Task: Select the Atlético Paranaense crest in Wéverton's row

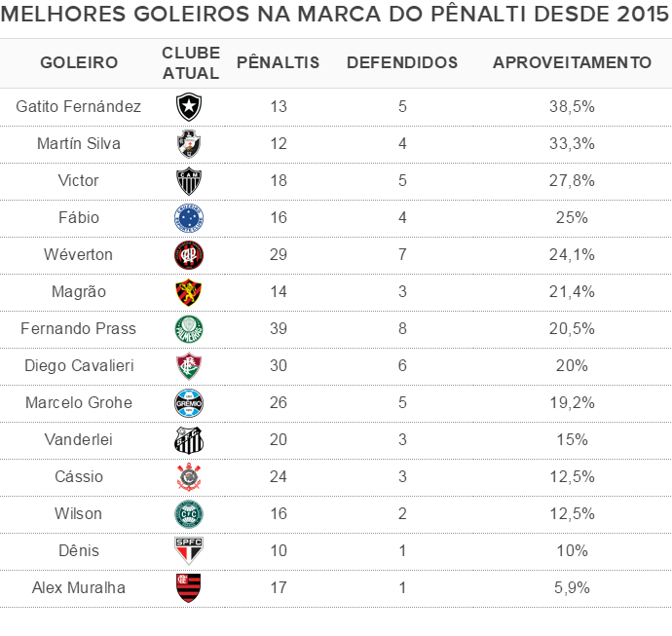Action: point(188,255)
